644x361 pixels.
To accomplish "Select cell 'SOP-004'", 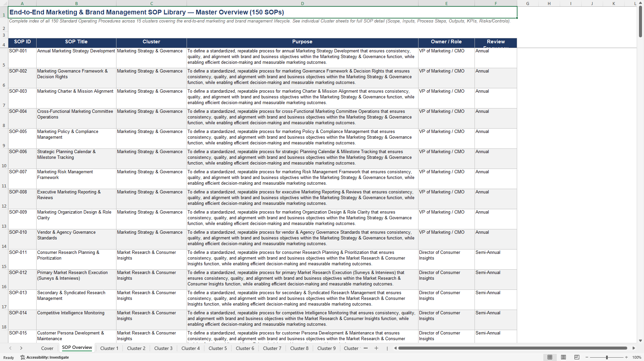I will (22, 118).
